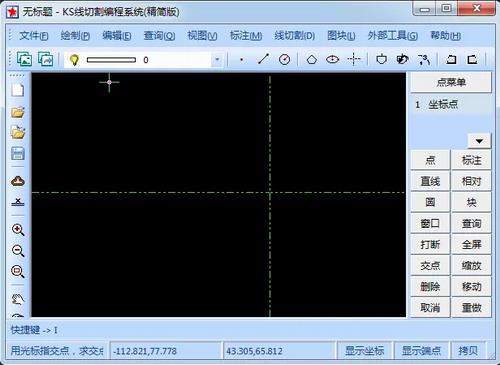The width and height of the screenshot is (500, 365).
Task: Click the 标注 side panel button
Action: click(x=471, y=160)
